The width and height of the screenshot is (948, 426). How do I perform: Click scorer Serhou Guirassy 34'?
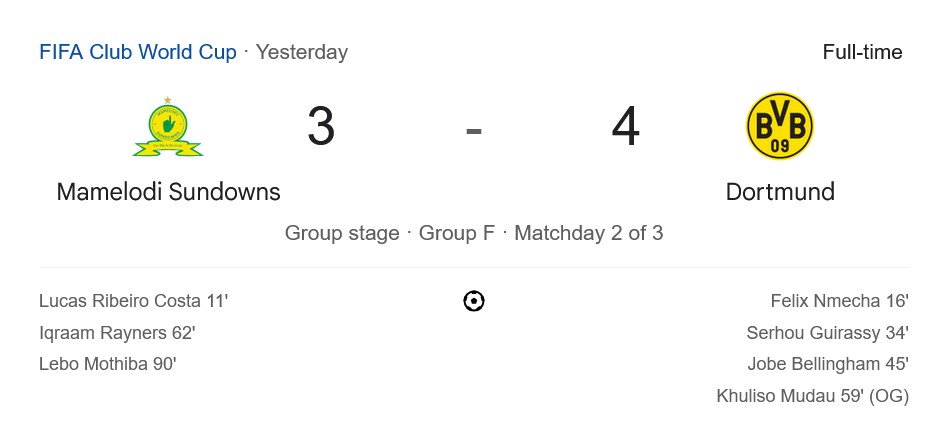point(827,333)
